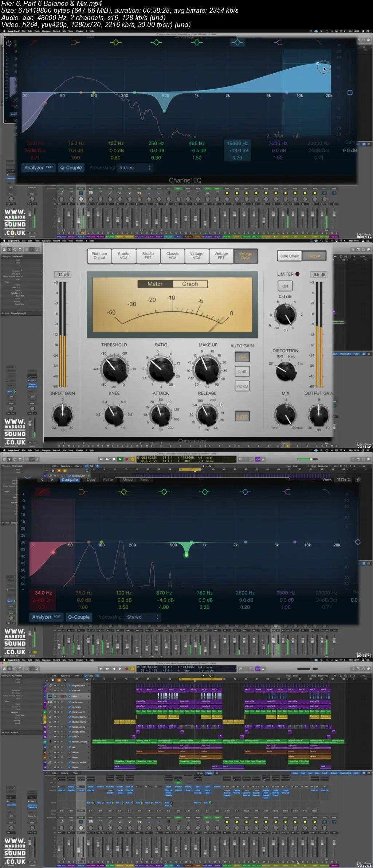Click Record in the third frame transport

pyautogui.click(x=126, y=459)
